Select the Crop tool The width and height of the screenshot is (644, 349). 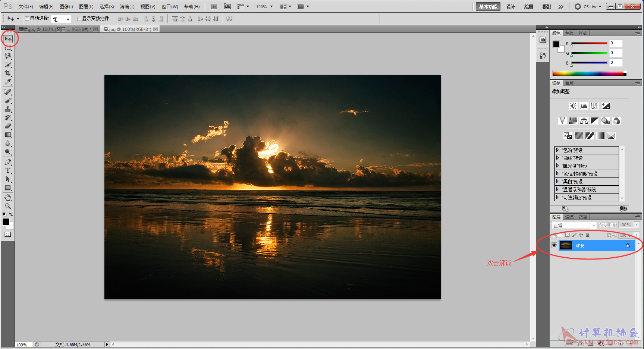8,73
